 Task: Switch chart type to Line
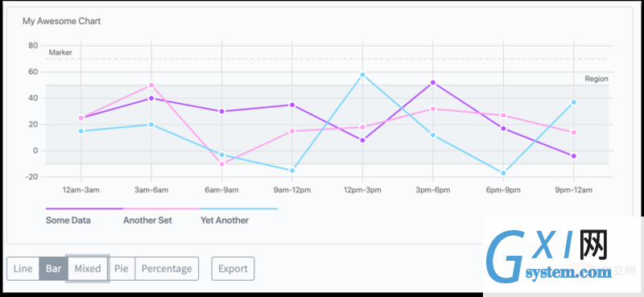click(23, 269)
